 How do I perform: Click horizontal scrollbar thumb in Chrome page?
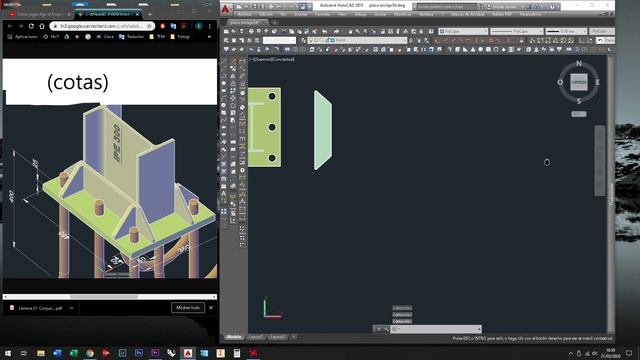point(104,297)
